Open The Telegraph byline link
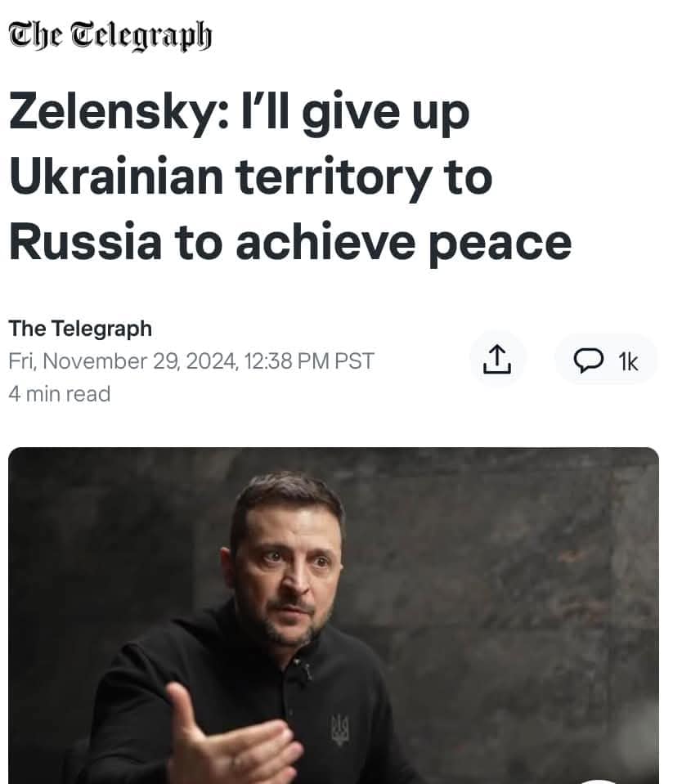700x784 pixels. tap(80, 329)
